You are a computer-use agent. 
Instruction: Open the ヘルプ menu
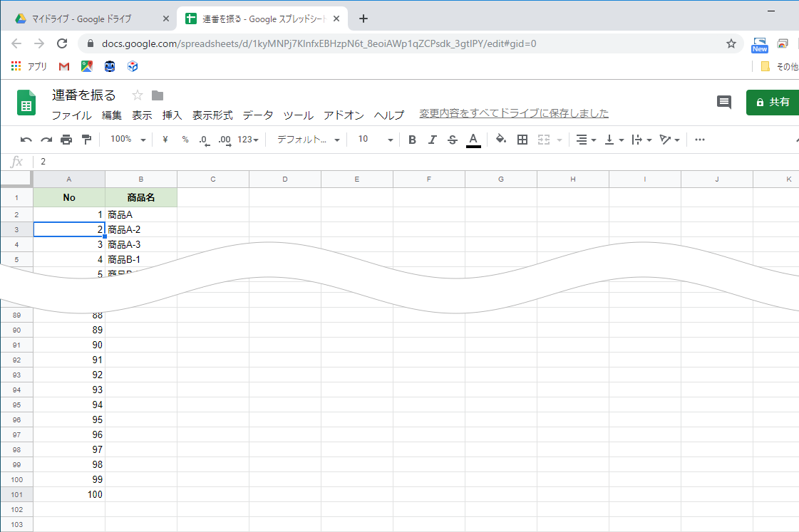tap(388, 115)
